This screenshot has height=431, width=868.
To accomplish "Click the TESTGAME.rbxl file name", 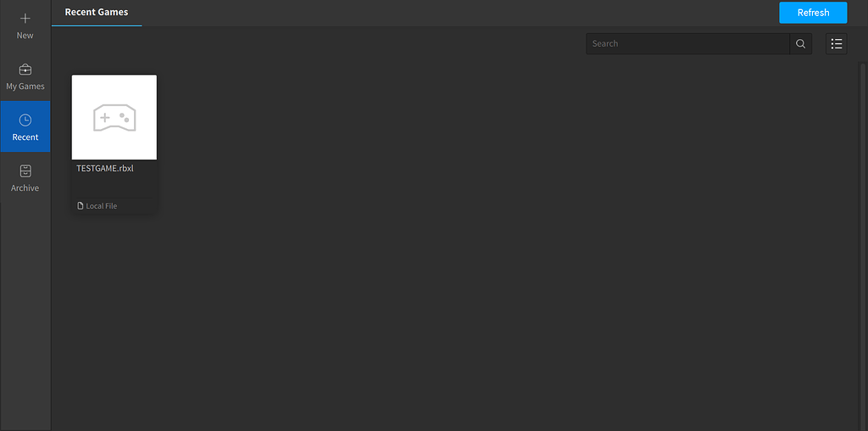I will 105,168.
